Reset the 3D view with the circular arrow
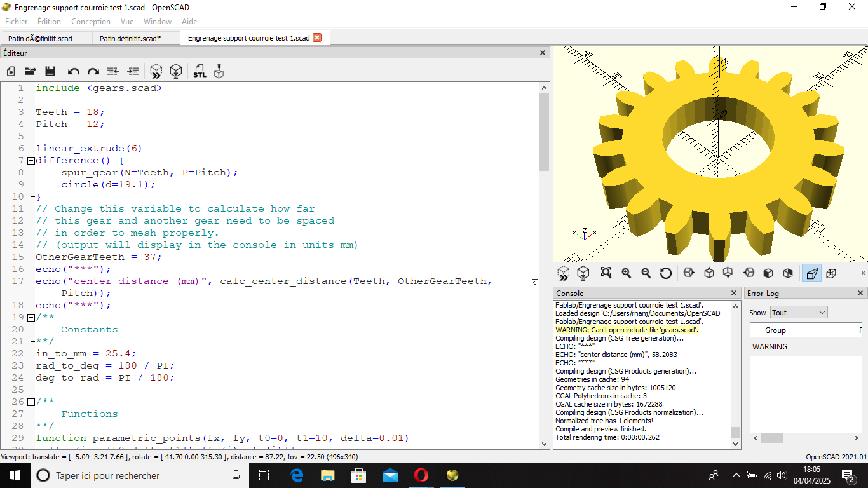The image size is (868, 488). pos(666,273)
